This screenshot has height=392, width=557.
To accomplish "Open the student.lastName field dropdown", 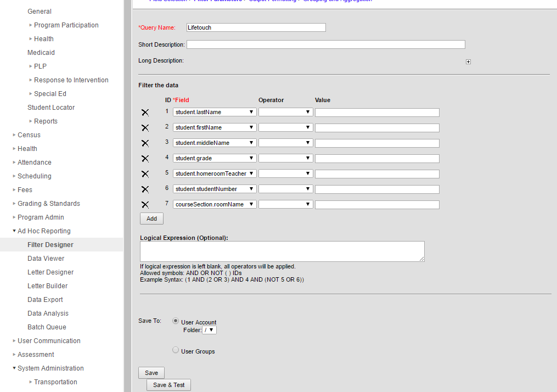I will pos(215,112).
